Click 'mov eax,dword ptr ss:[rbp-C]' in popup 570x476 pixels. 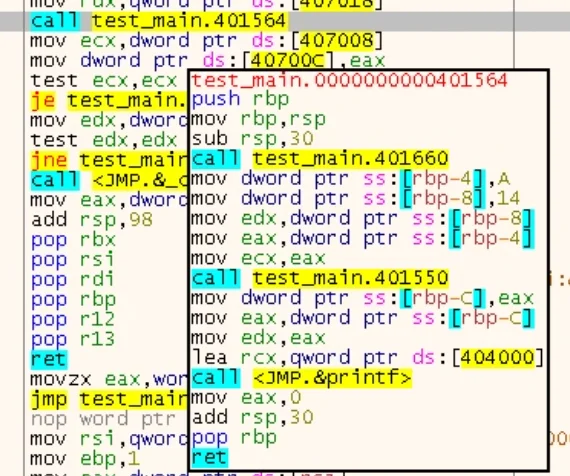363,318
